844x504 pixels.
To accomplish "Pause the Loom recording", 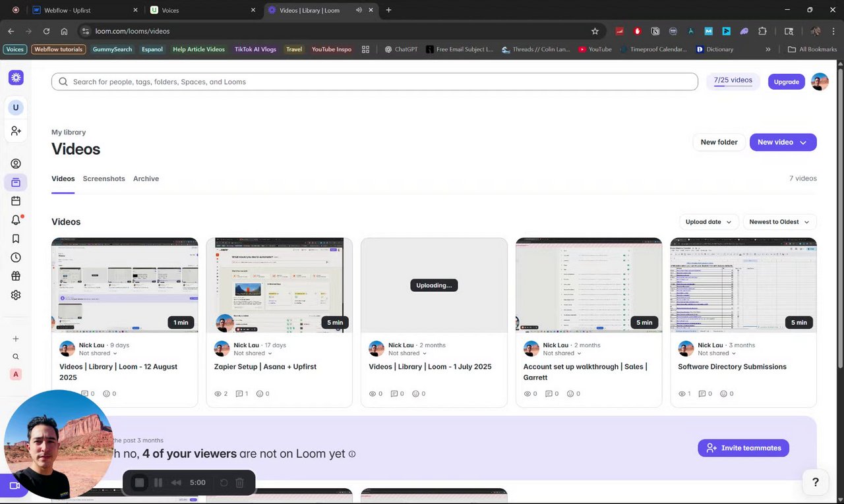I will (x=158, y=483).
